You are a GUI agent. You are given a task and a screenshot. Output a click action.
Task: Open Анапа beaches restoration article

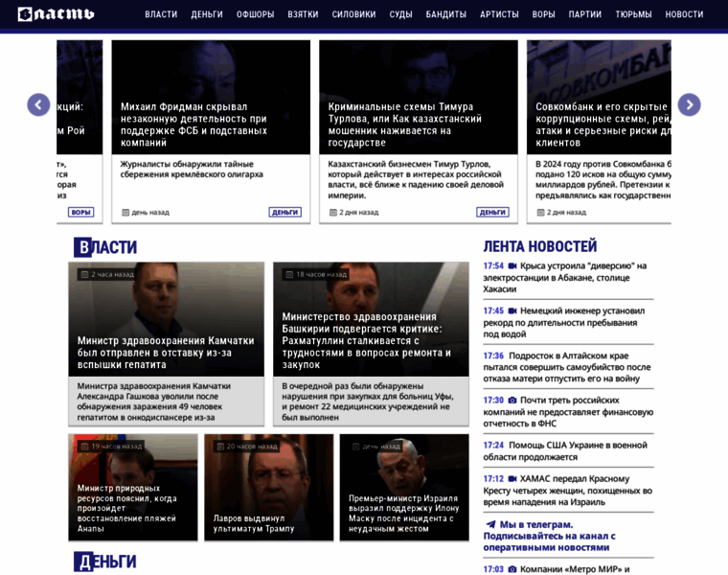[126, 508]
